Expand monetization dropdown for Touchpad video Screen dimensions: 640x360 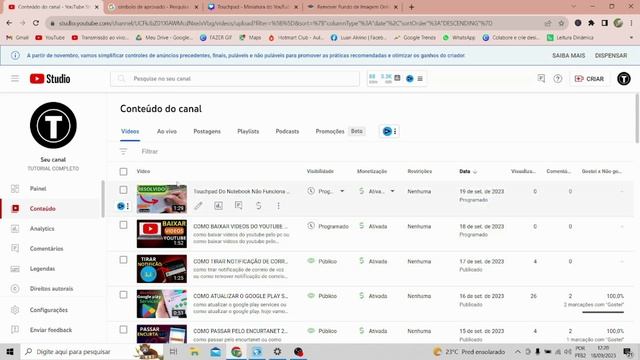(x=392, y=191)
